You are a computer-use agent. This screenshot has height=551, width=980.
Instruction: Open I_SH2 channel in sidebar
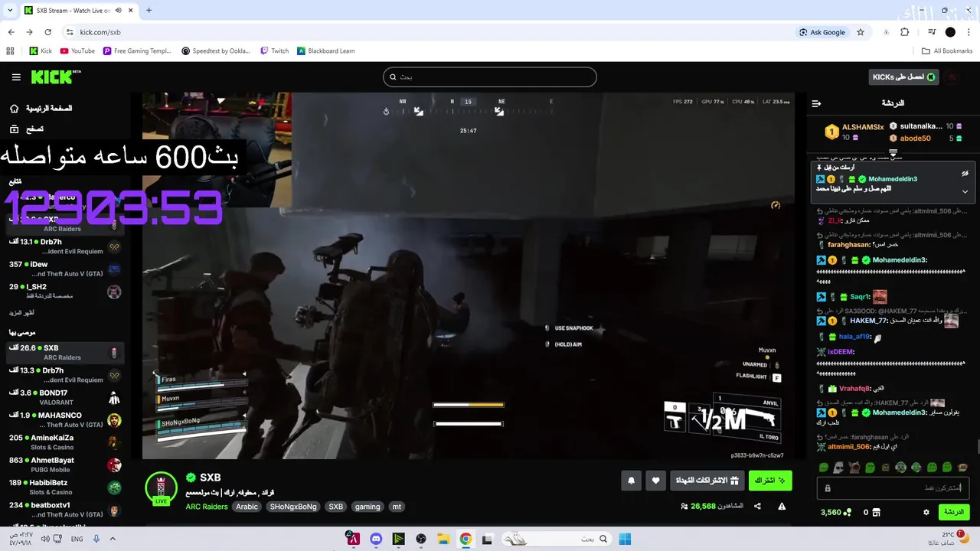pos(64,291)
